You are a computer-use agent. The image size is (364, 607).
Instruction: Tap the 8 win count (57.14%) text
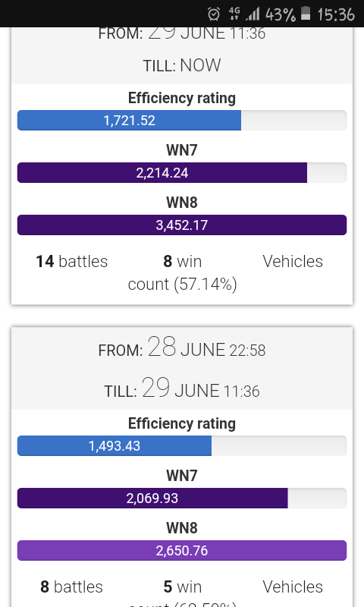pyautogui.click(x=182, y=273)
